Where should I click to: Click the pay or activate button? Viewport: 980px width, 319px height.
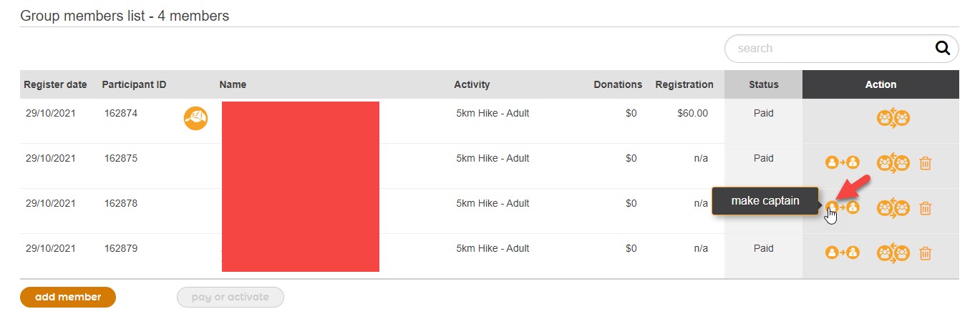click(x=231, y=297)
